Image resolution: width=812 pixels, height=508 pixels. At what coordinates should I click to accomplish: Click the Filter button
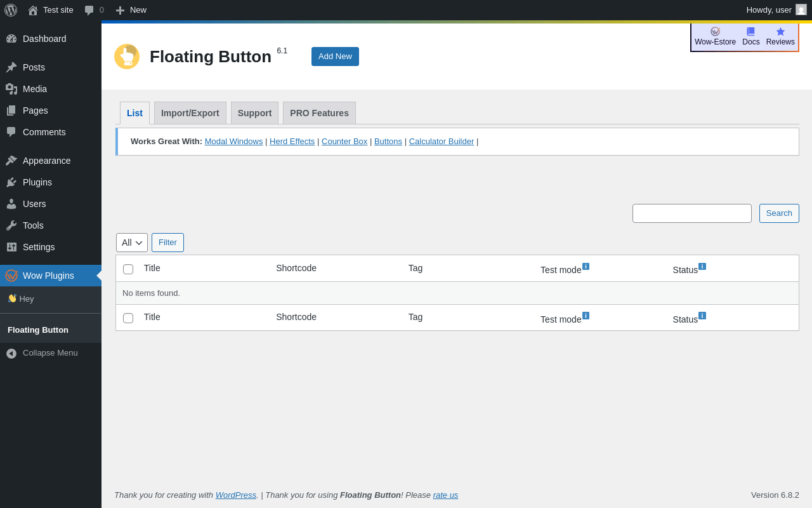(x=167, y=243)
